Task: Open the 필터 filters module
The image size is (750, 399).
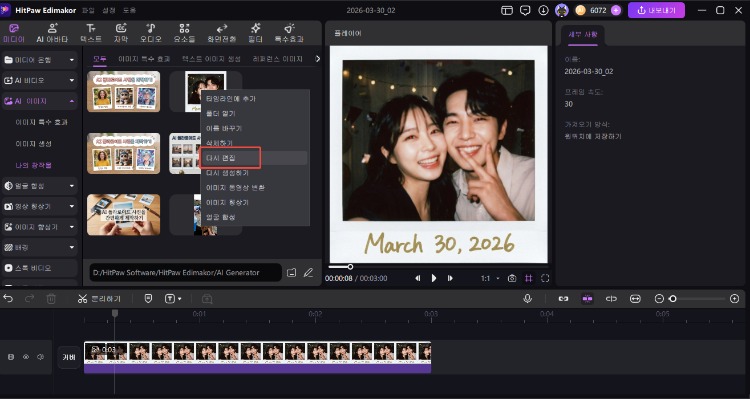Action: click(x=255, y=33)
